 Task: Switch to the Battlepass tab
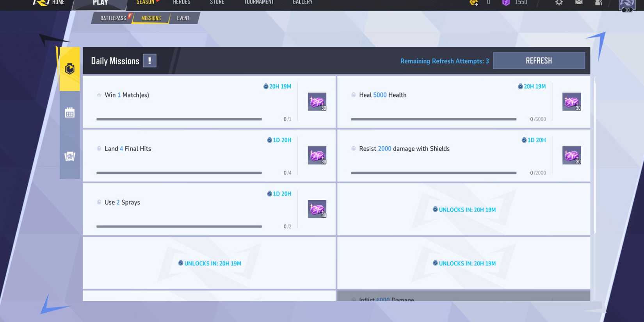113,18
